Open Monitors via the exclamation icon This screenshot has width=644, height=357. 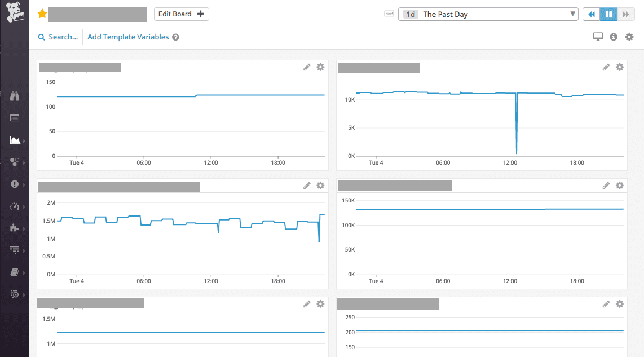click(15, 184)
